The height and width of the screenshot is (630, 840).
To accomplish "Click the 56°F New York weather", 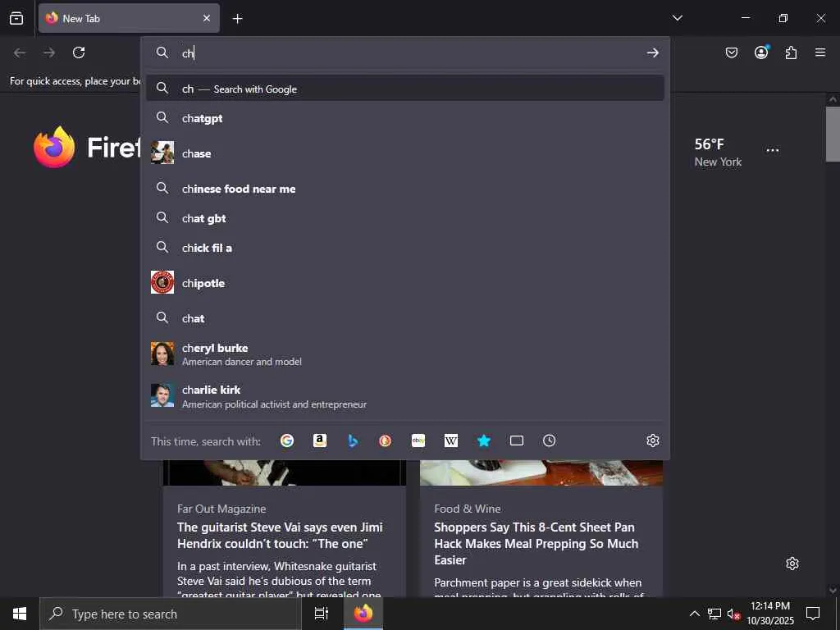I will tap(718, 152).
